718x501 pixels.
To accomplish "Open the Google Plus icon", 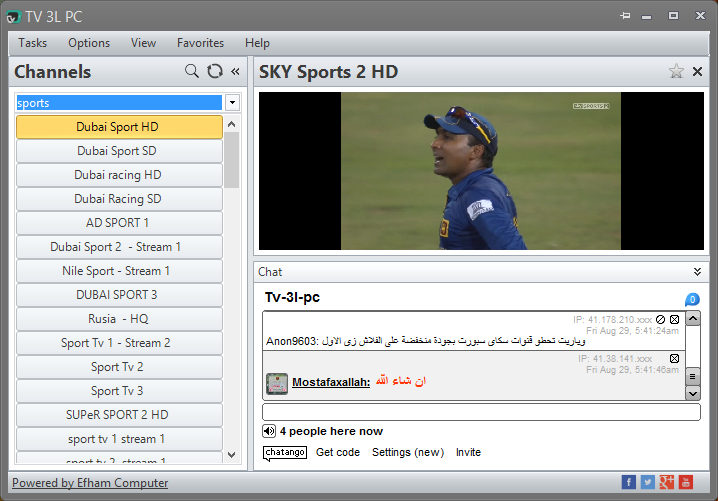I will [x=667, y=482].
